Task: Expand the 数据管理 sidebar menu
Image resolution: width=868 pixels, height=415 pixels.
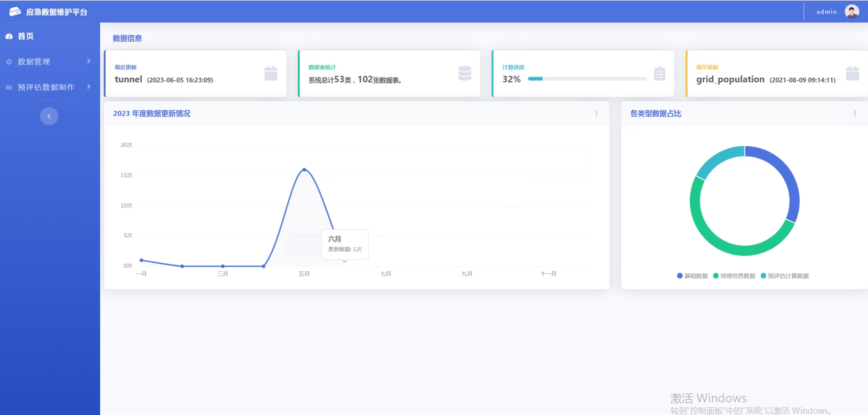Action: point(48,61)
